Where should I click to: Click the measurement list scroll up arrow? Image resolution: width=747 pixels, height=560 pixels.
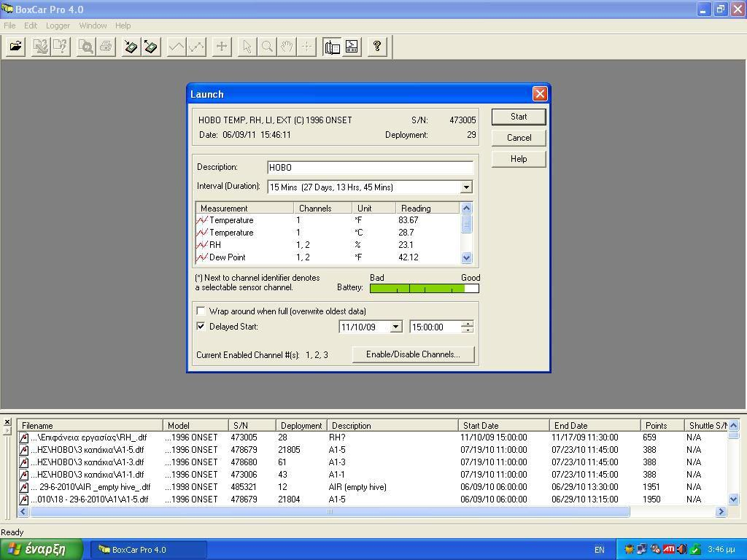pyautogui.click(x=466, y=208)
